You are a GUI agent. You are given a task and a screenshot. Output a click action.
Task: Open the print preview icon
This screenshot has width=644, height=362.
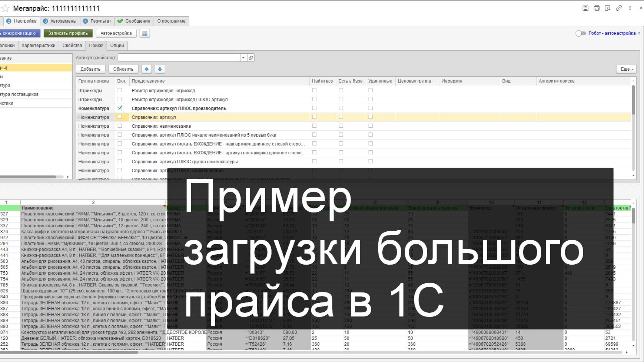click(608, 8)
